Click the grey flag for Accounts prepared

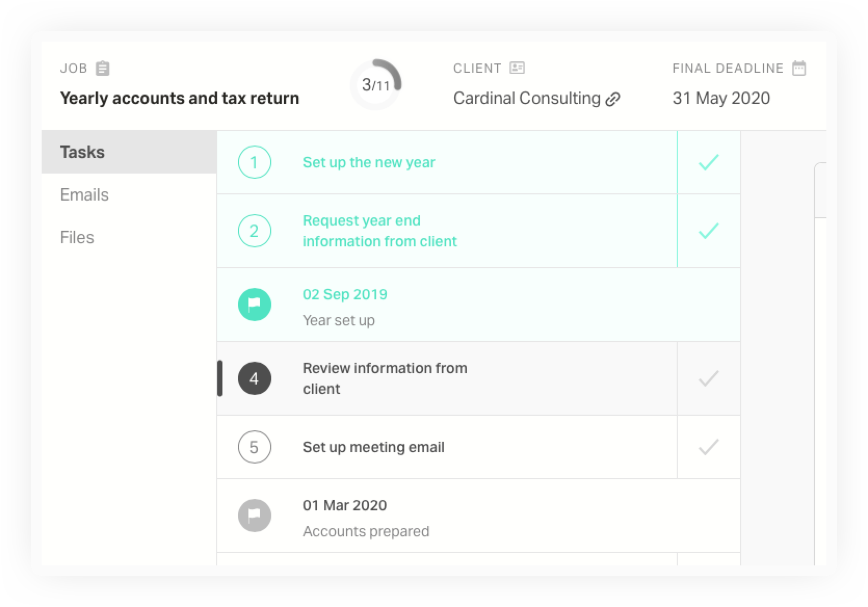[x=255, y=516]
